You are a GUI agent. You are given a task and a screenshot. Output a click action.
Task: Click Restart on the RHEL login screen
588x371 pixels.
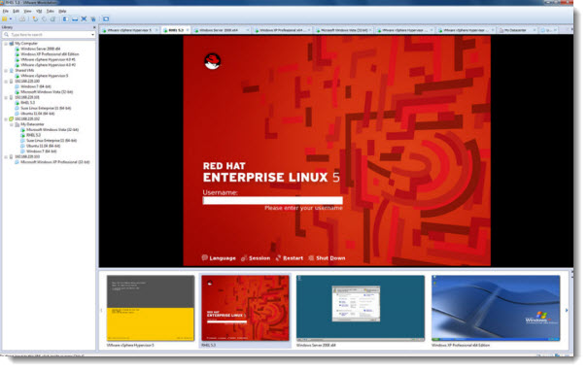[x=290, y=258]
